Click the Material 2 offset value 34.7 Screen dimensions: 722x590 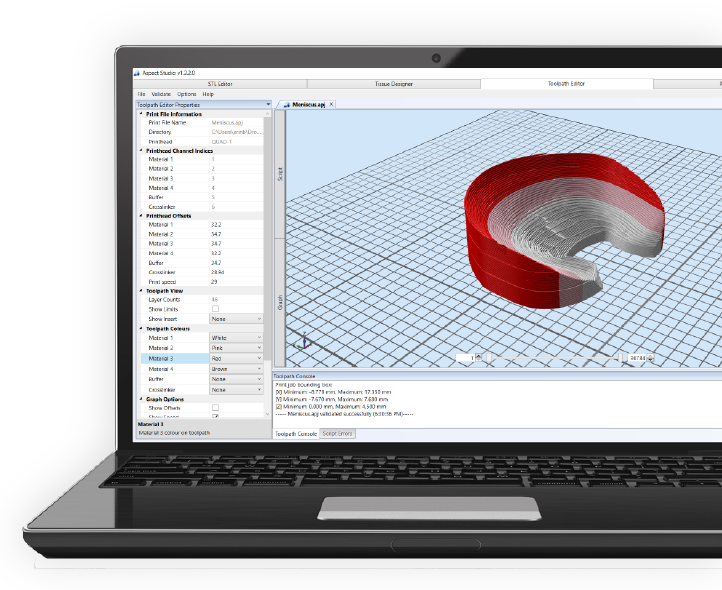(216, 234)
